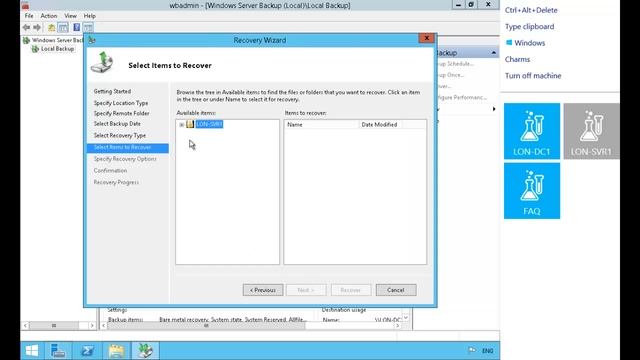
Task: Click the Recovery Progress wizard step
Action: click(x=116, y=182)
